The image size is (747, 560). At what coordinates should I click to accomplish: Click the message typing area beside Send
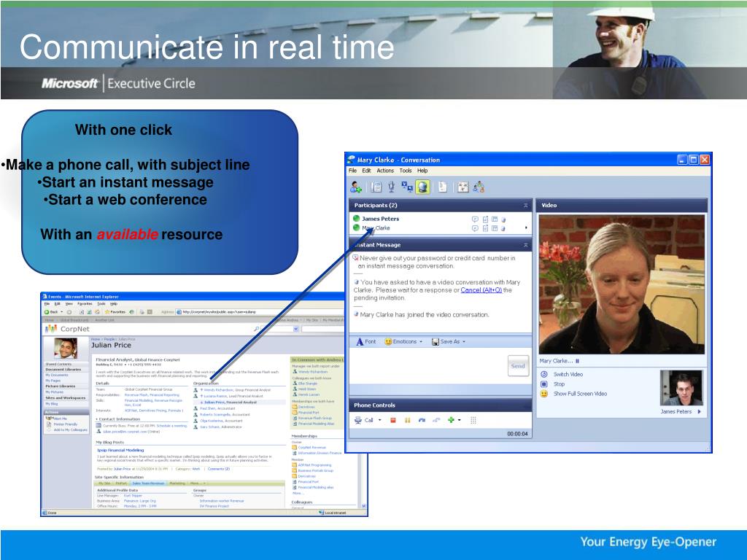pos(429,366)
